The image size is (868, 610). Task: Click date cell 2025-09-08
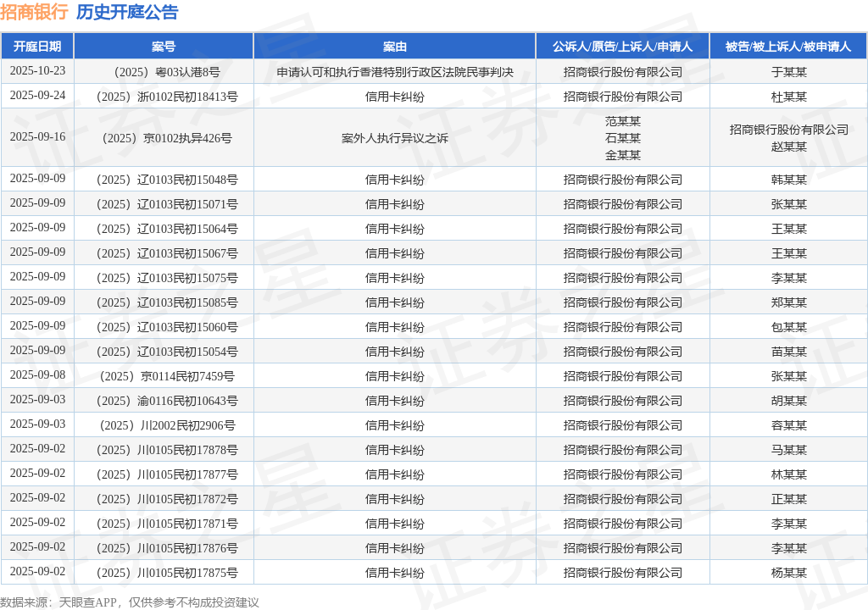pyautogui.click(x=37, y=374)
